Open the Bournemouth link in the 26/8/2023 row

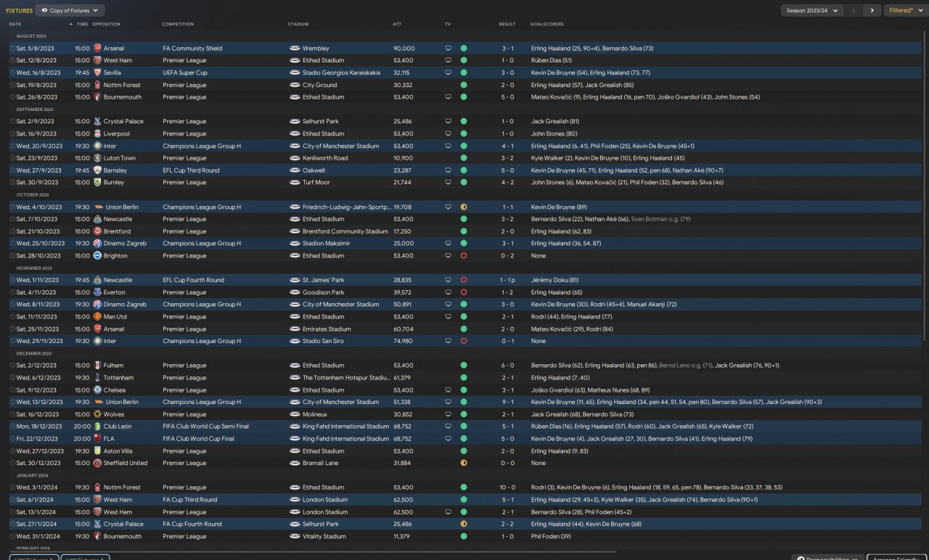[123, 97]
